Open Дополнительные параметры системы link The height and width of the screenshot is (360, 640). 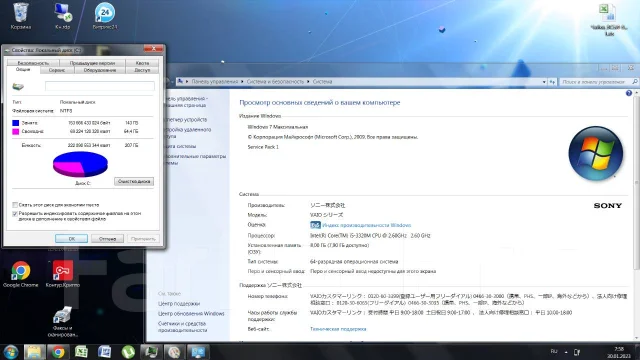tap(196, 160)
